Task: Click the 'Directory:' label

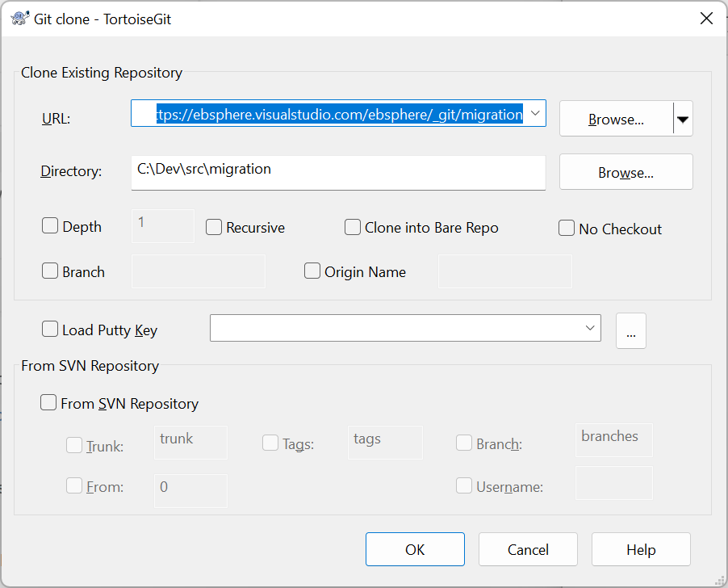Action: [71, 171]
